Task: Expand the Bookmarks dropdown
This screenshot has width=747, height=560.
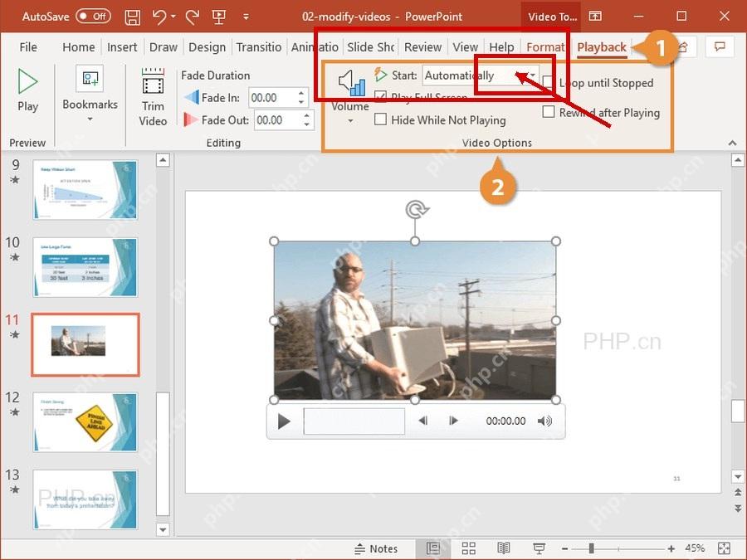Action: tap(90, 119)
